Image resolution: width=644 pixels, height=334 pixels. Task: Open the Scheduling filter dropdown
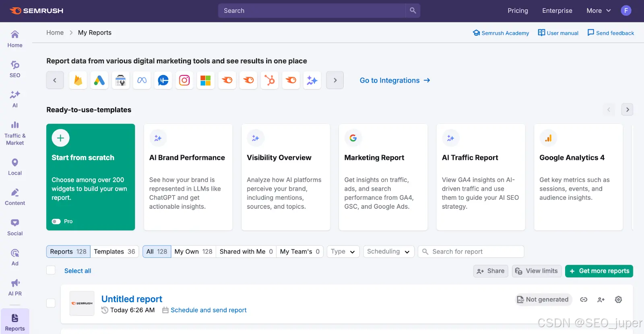pyautogui.click(x=388, y=251)
